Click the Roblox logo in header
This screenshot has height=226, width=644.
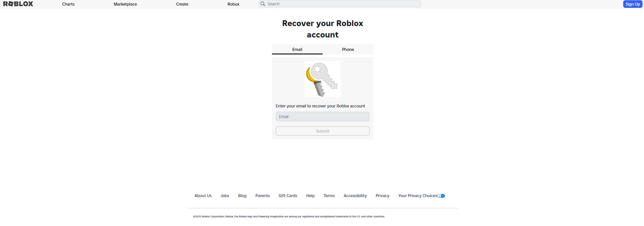[18, 4]
